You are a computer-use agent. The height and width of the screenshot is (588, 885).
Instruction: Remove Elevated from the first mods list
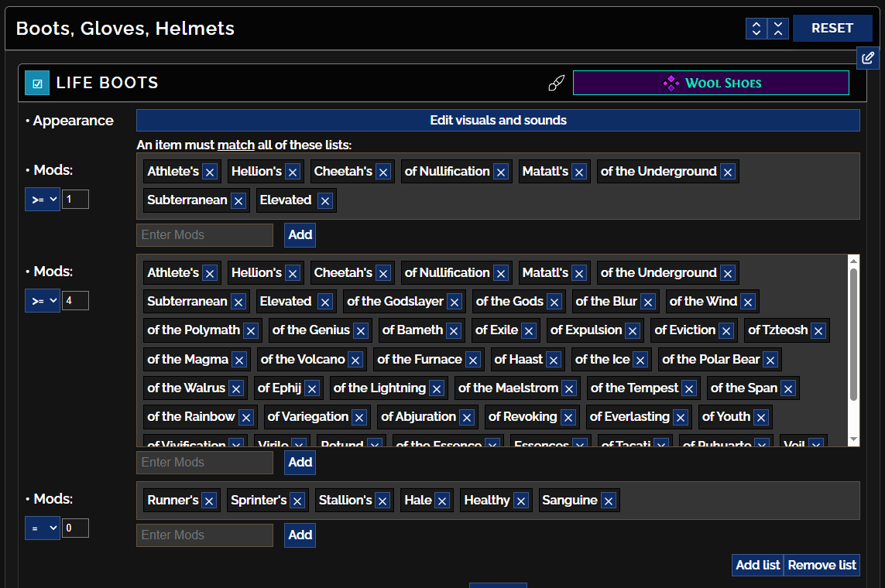325,200
